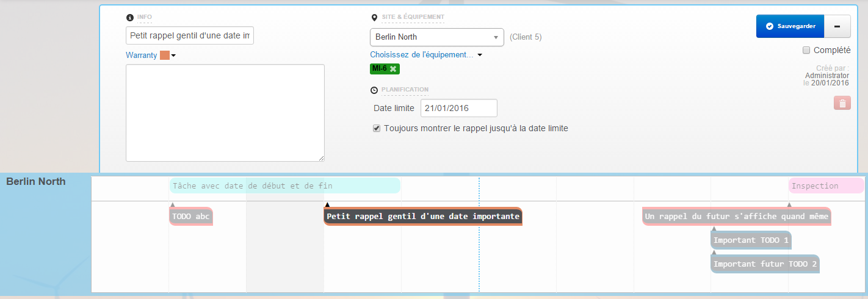868x299 pixels.
Task: Click the black marker above Petit rappel
Action: coord(327,204)
